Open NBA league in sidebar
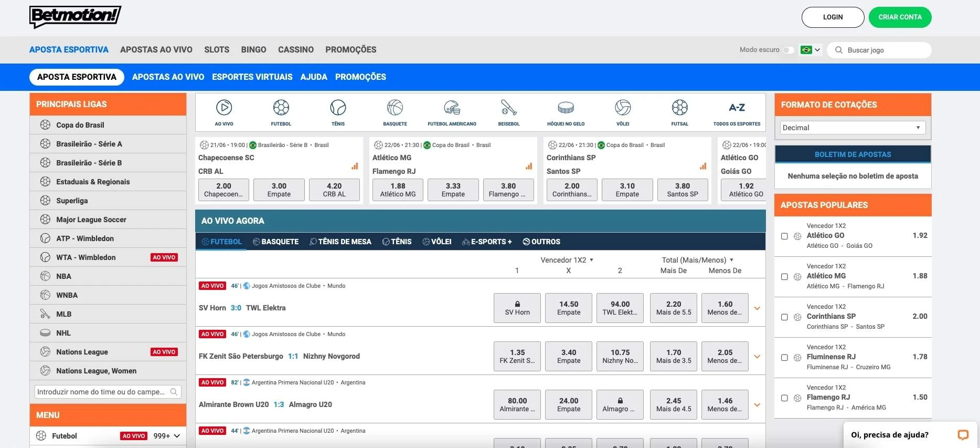This screenshot has width=980, height=448. click(108, 276)
